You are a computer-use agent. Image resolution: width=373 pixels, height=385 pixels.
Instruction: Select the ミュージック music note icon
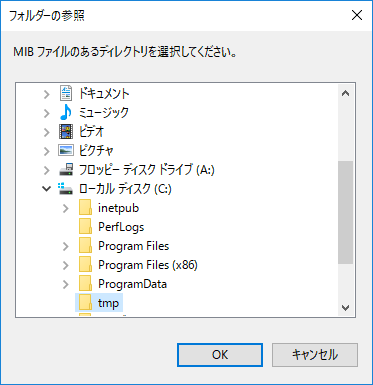(x=66, y=112)
